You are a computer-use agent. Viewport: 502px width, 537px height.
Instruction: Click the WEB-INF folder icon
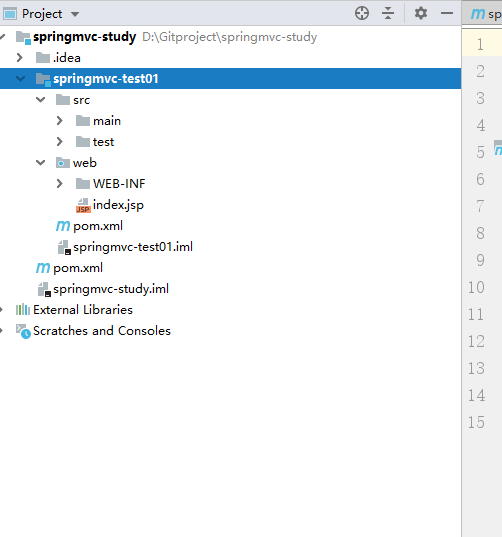(83, 184)
